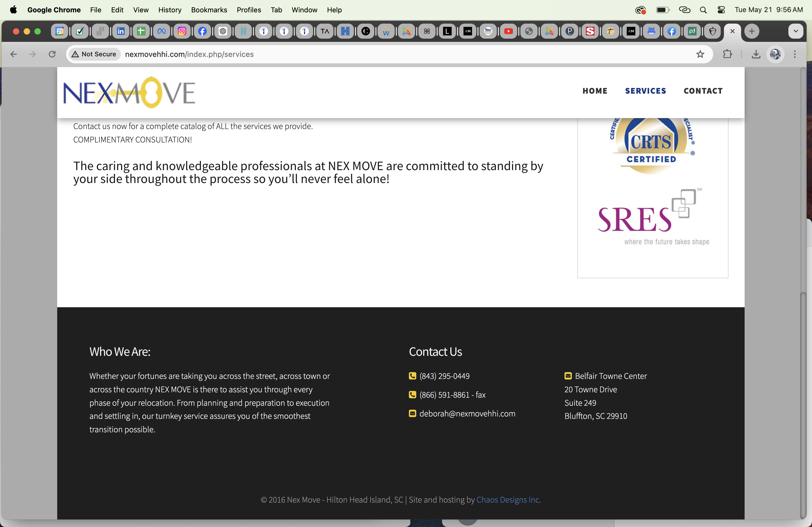Open the Bookmarks menu
Viewport: 812px width, 527px height.
(209, 10)
